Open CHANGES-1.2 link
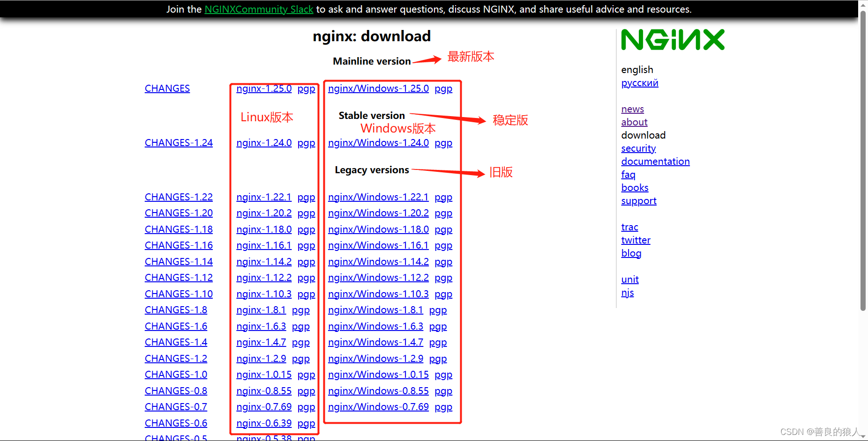The width and height of the screenshot is (868, 441). point(176,359)
